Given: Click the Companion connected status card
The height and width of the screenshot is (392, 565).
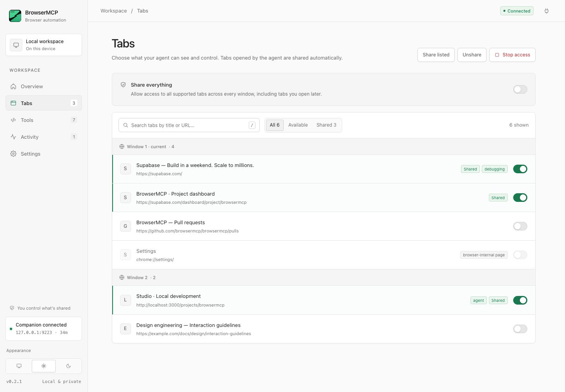Looking at the screenshot, I should 44,328.
